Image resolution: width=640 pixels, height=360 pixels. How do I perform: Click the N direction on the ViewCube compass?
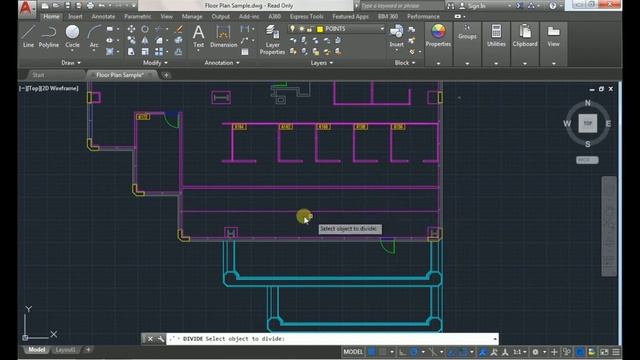pyautogui.click(x=588, y=103)
